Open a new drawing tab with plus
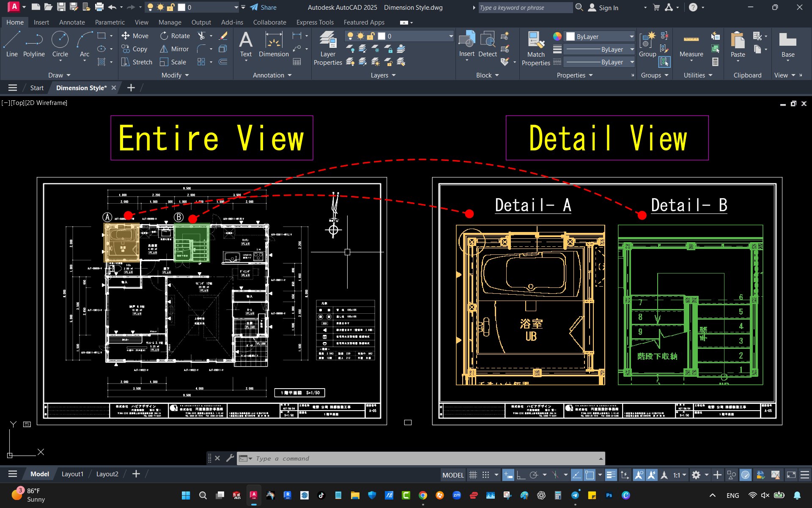Image resolution: width=812 pixels, height=508 pixels. tap(131, 88)
